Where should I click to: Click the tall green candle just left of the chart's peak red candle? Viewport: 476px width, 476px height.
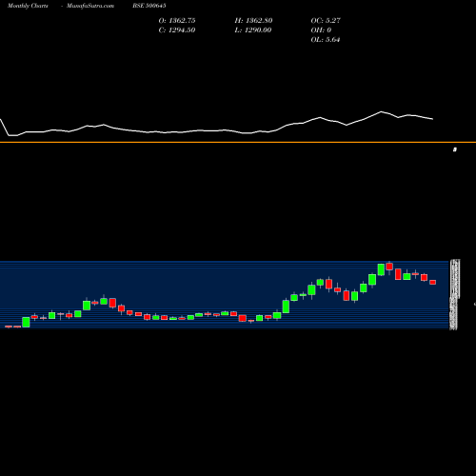click(x=381, y=269)
